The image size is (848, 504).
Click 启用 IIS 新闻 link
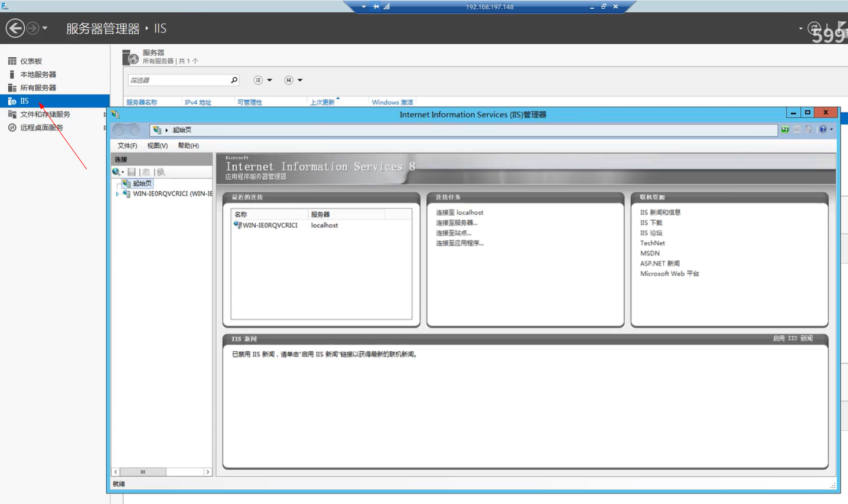[792, 339]
